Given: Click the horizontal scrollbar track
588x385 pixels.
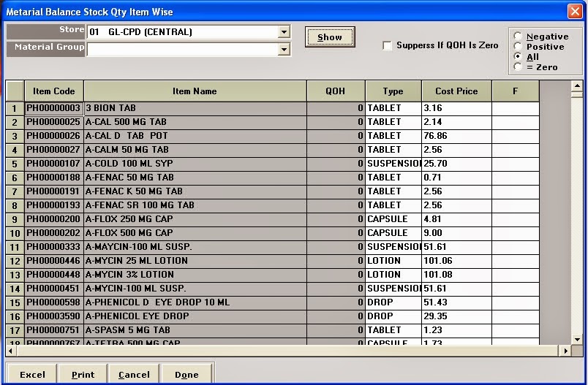Looking at the screenshot, I should pyautogui.click(x=288, y=351).
